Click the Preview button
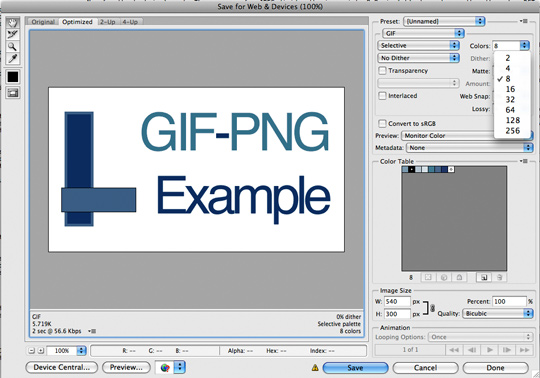Viewport: 540px width, 378px height. [126, 367]
